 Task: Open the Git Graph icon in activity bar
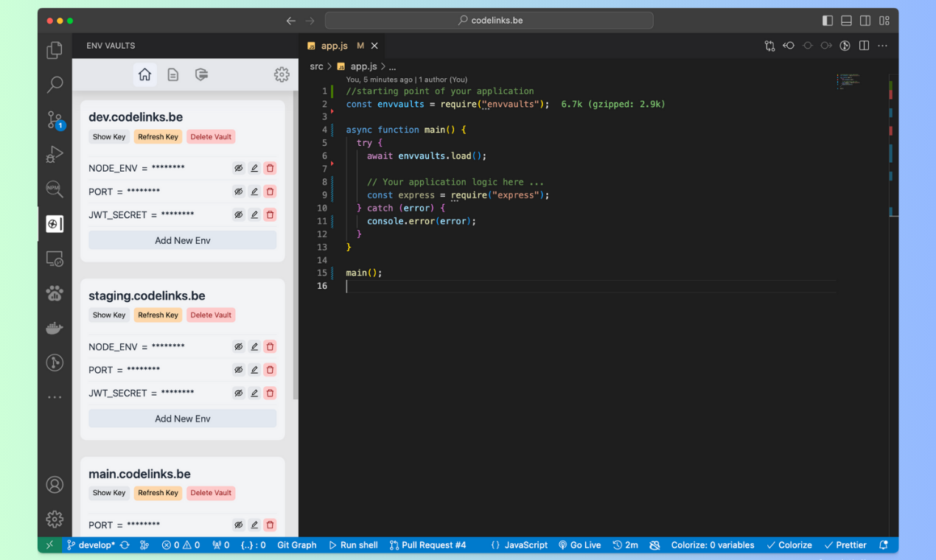coord(55,363)
